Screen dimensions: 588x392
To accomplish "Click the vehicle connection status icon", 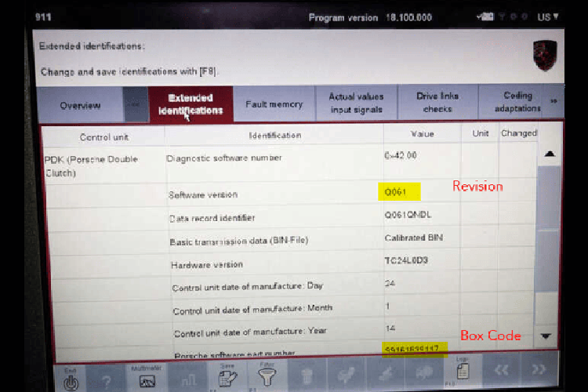I will [485, 16].
